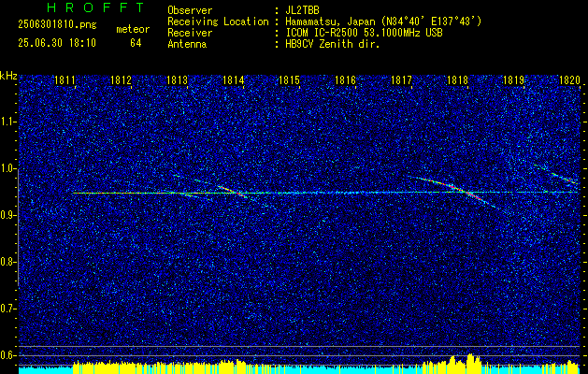The image size is (588, 374).
Task: Click the Antenna label
Action: (x=187, y=44)
